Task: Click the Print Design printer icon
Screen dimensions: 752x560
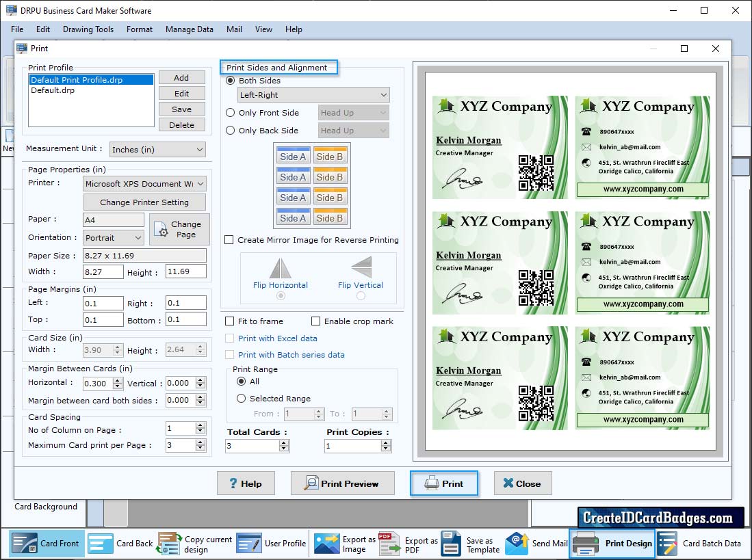Action: pyautogui.click(x=586, y=543)
